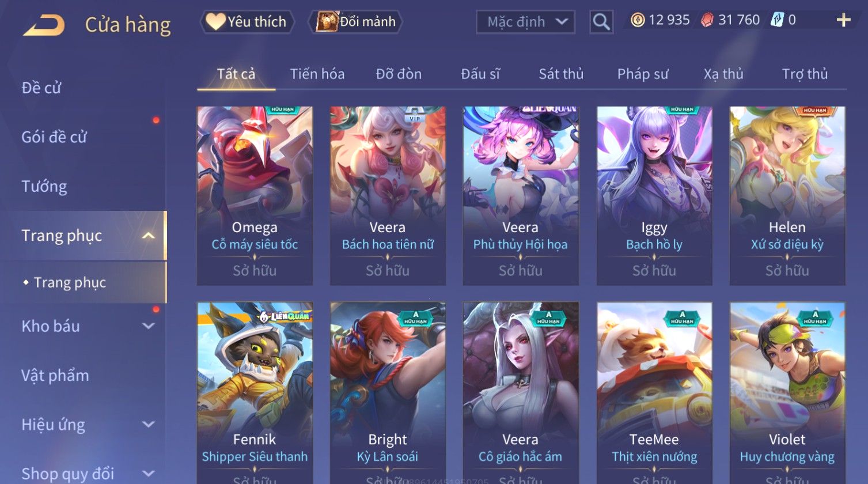868x484 pixels.
Task: Switch to the Pháp sư tab
Action: tap(643, 74)
